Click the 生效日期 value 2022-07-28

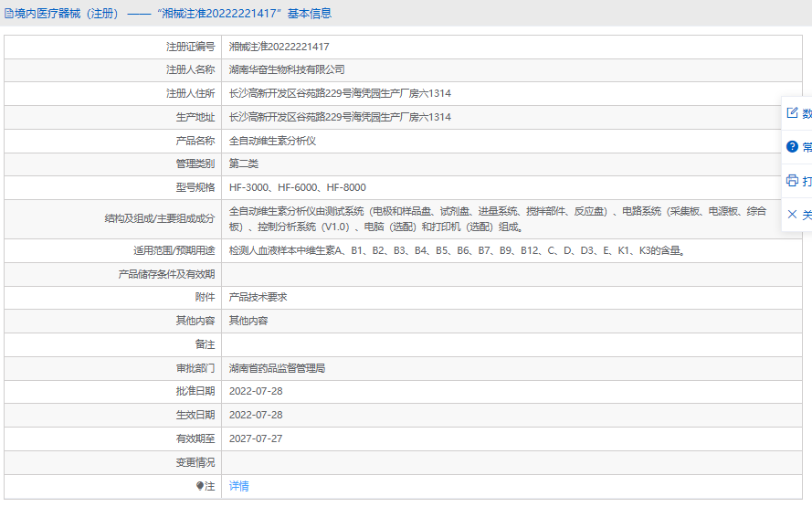click(x=256, y=415)
